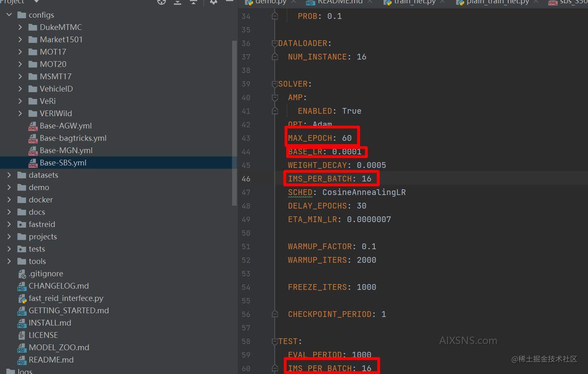588x374 pixels.
Task: Collapse the configs folder
Action: pyautogui.click(x=9, y=15)
